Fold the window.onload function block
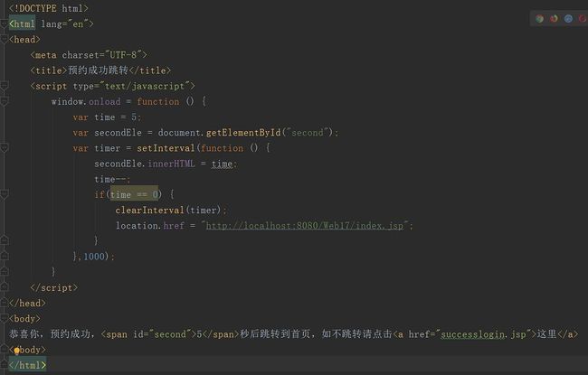The height and width of the screenshot is (375, 588). [x=5, y=101]
